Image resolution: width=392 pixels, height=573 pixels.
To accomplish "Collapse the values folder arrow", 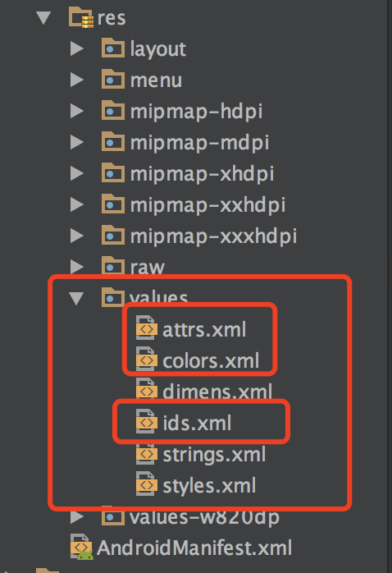I will (76, 298).
